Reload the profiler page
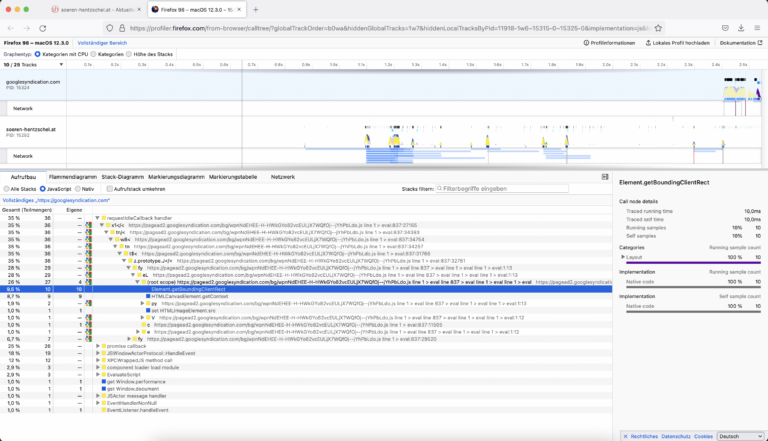This screenshot has height=441, width=768. coord(43,28)
